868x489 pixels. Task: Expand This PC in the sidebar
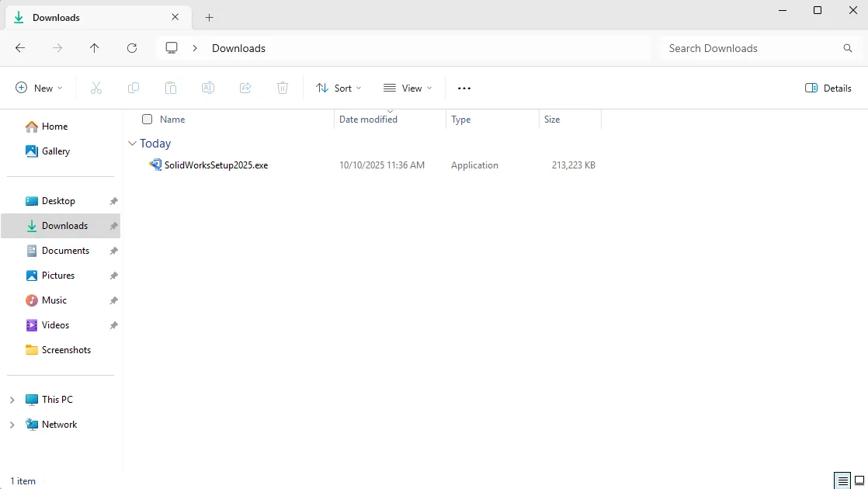click(11, 399)
